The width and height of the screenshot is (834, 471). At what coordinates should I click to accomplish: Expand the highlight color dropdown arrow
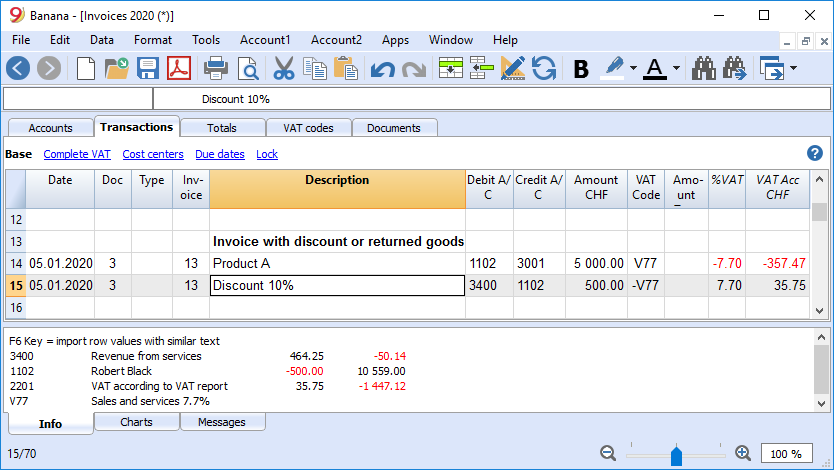tap(633, 68)
